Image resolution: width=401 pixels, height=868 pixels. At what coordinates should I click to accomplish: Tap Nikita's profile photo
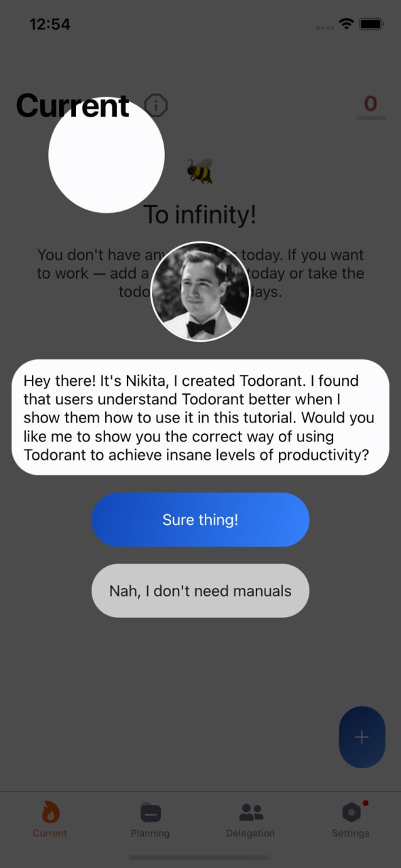pos(200,292)
